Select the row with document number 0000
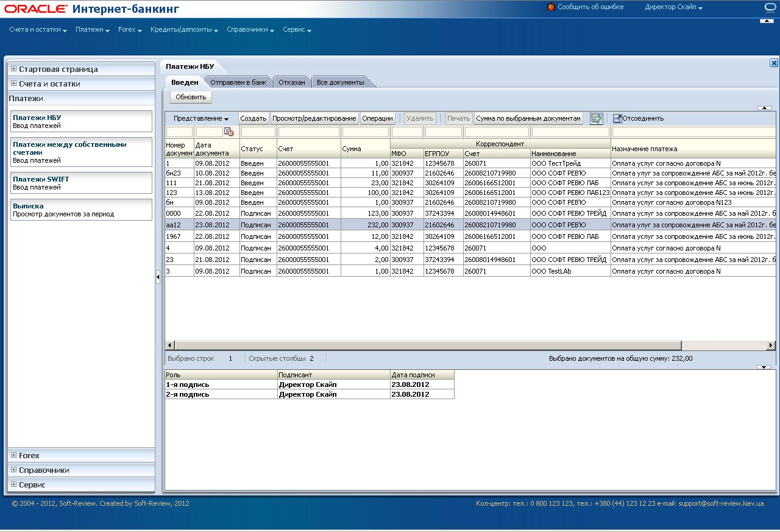Image resolution: width=780 pixels, height=532 pixels. click(470, 213)
